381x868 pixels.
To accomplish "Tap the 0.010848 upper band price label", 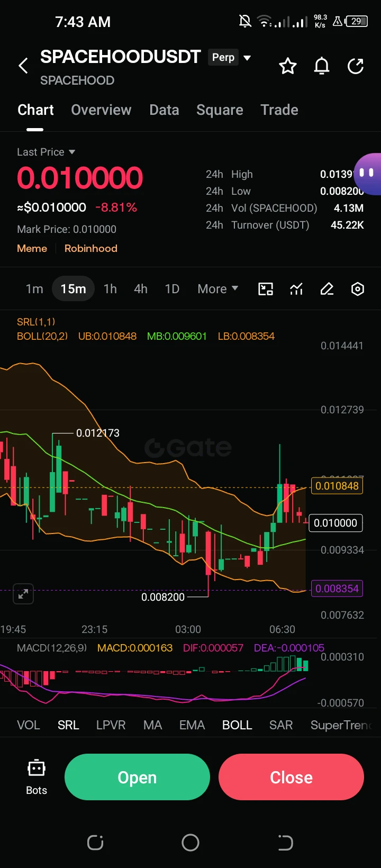I will pos(337,486).
